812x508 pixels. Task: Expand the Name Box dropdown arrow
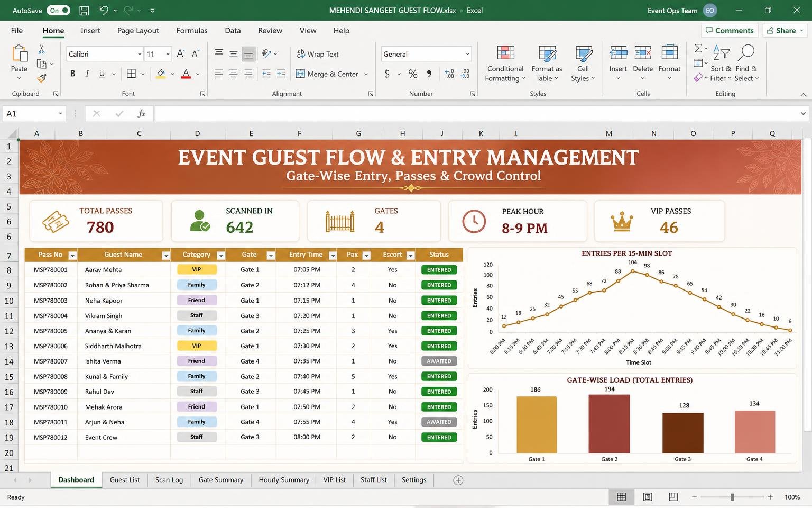pyautogui.click(x=60, y=113)
